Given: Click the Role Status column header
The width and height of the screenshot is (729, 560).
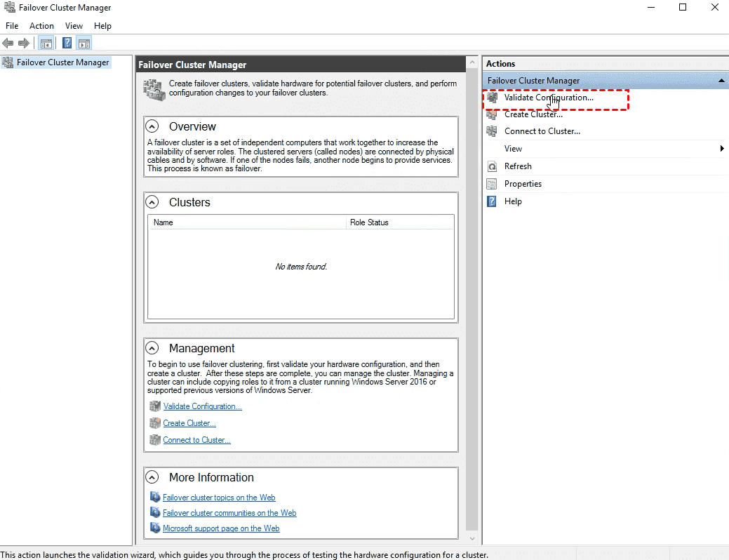Looking at the screenshot, I should (x=400, y=222).
